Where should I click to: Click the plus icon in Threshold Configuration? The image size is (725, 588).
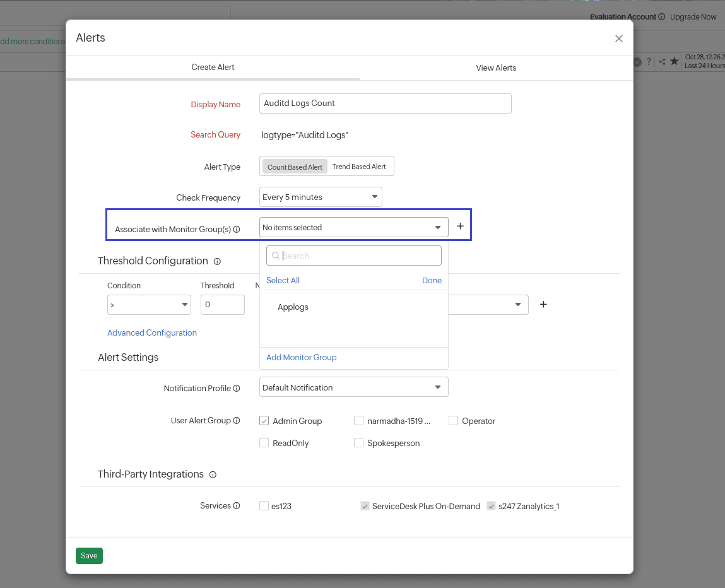543,304
